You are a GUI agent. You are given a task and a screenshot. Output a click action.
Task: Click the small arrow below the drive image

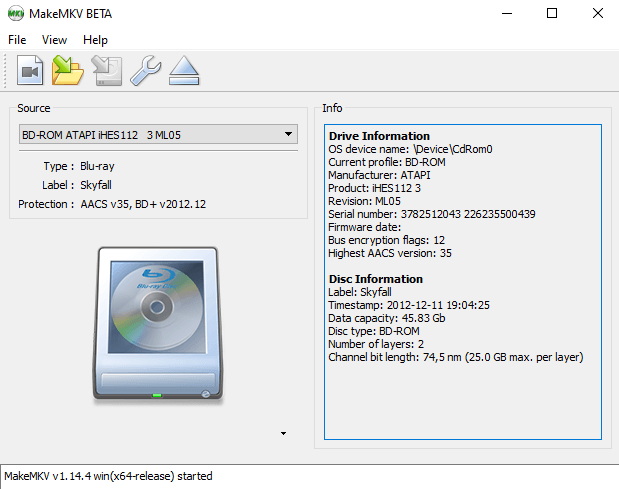point(283,433)
